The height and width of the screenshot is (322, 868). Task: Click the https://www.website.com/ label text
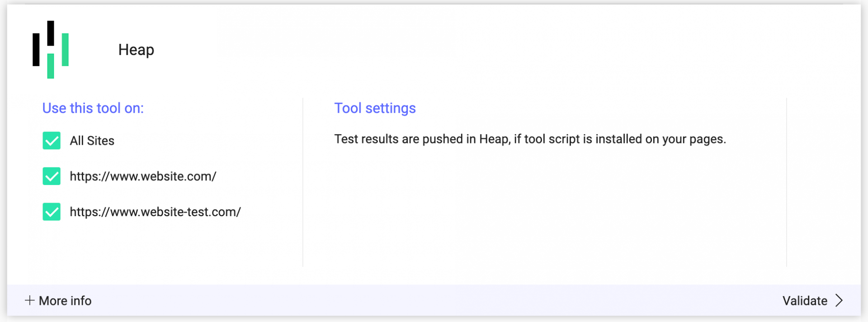tap(143, 176)
